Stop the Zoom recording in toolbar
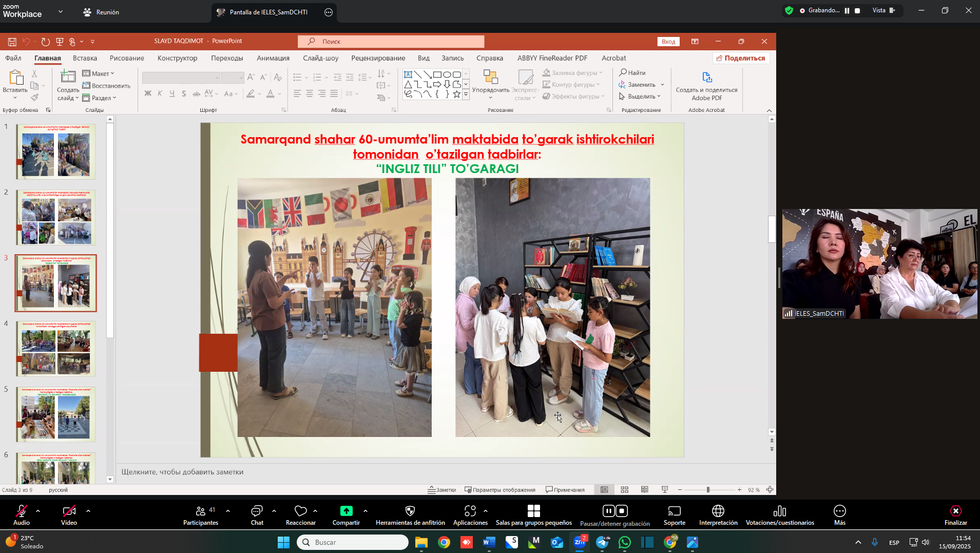Viewport: 980px width, 553px height. click(622, 511)
